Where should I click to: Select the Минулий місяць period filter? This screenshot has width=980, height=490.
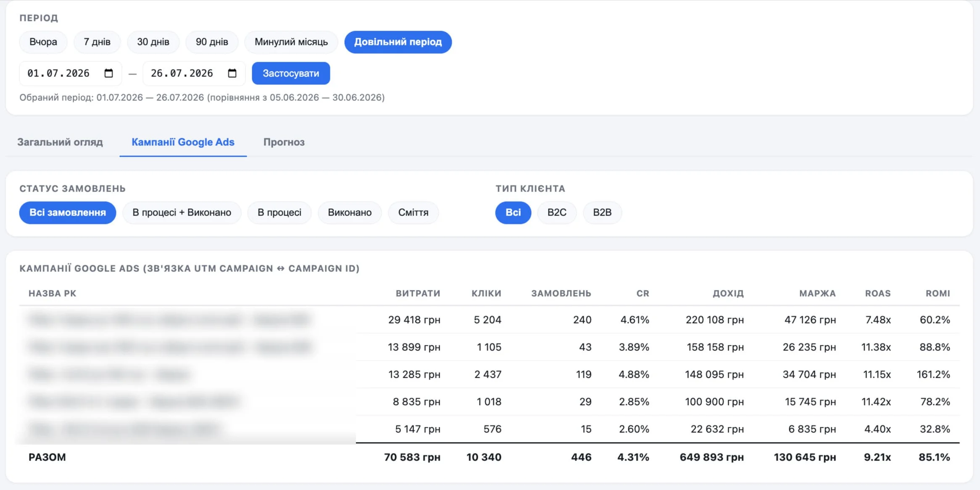pos(291,42)
